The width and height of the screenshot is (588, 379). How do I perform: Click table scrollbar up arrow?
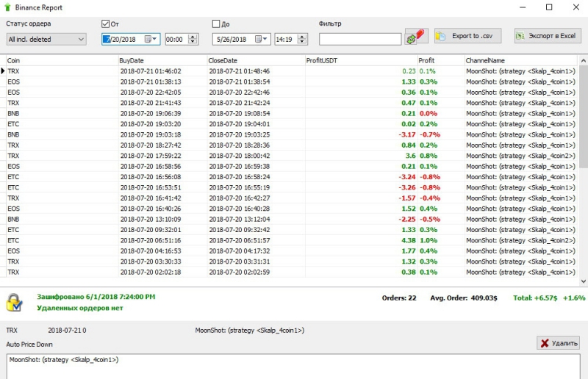[583, 60]
